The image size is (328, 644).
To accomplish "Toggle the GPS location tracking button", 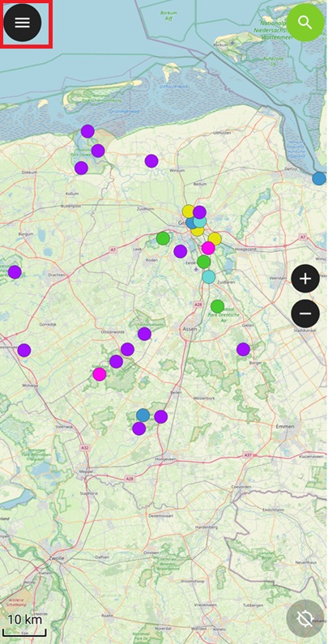I will [x=305, y=618].
